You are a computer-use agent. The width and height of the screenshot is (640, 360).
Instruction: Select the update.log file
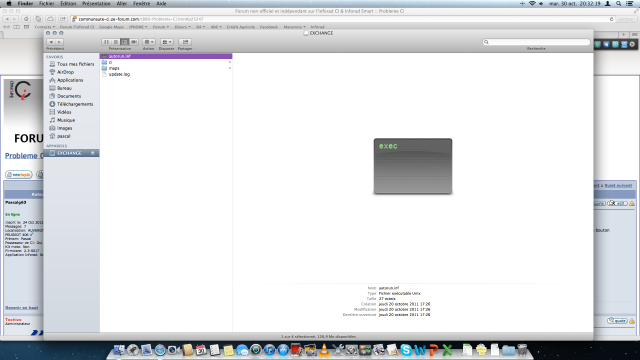[x=119, y=74]
